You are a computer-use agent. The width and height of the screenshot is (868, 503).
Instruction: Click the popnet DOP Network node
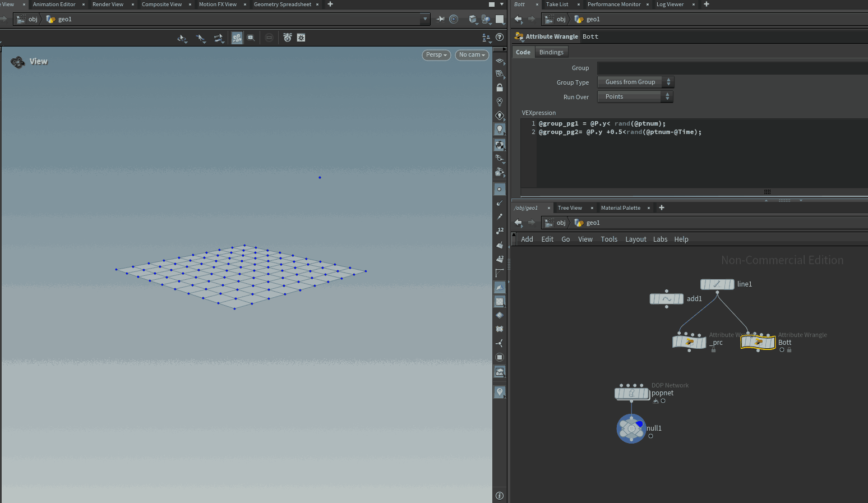point(631,394)
